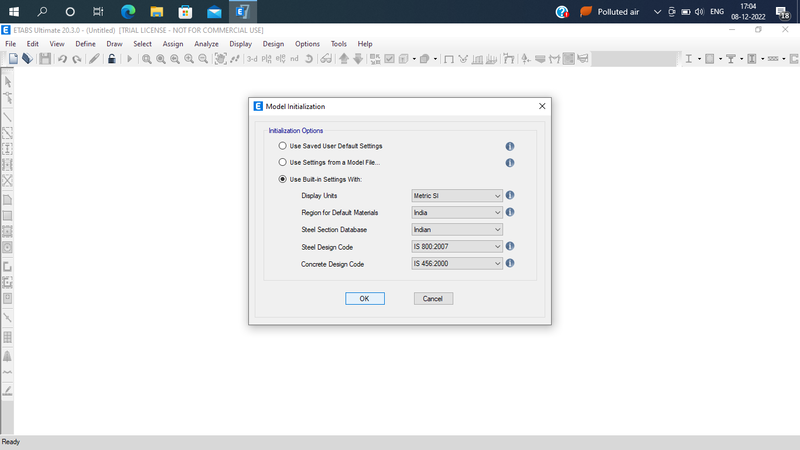Viewport: 800px width, 450px height.
Task: Click the 3-d view toolbar button
Action: [252, 59]
